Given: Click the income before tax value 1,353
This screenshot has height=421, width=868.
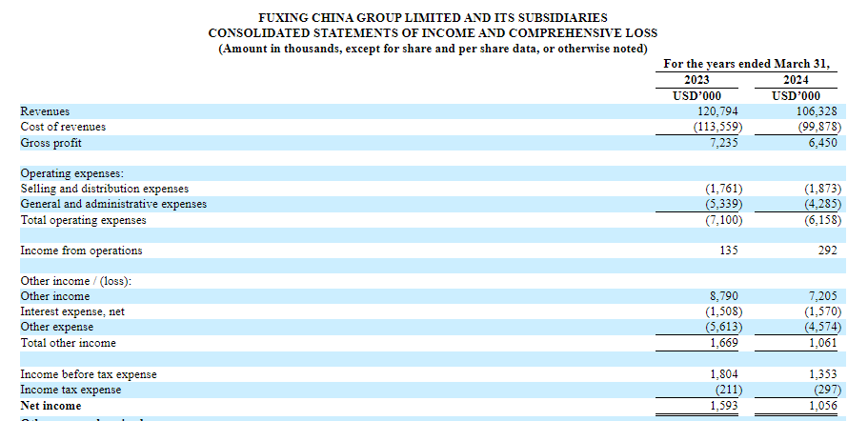Looking at the screenshot, I should [x=823, y=374].
